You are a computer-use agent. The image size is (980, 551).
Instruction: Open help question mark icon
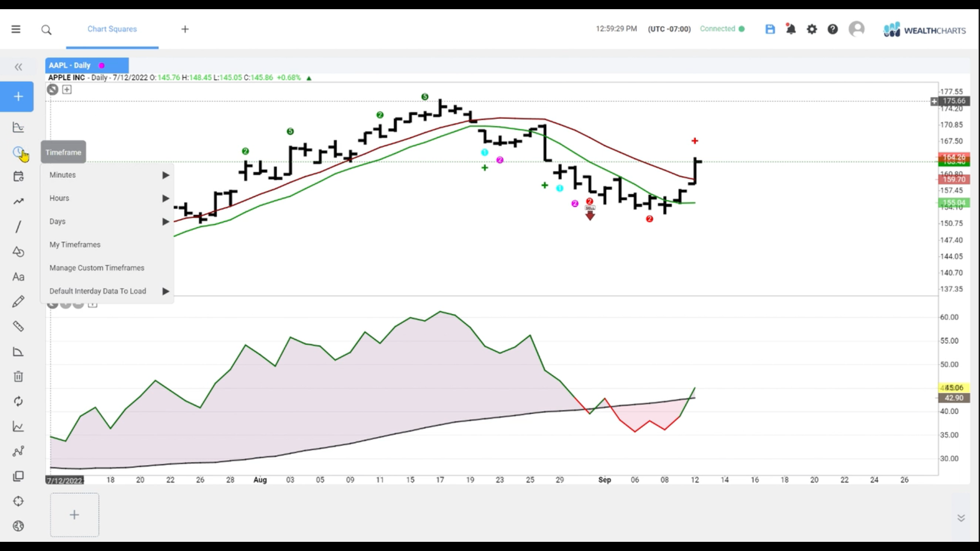tap(832, 29)
